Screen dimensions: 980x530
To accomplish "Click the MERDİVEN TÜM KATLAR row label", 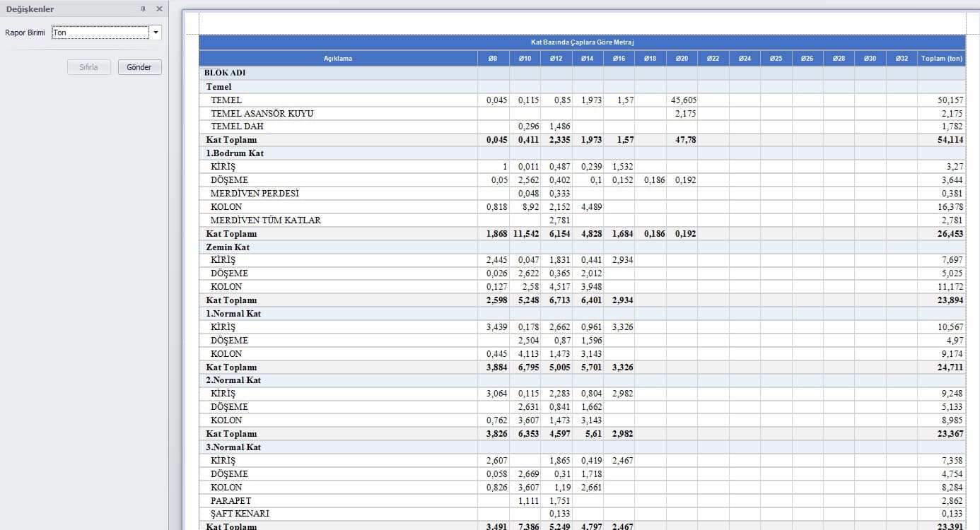I will click(x=266, y=220).
